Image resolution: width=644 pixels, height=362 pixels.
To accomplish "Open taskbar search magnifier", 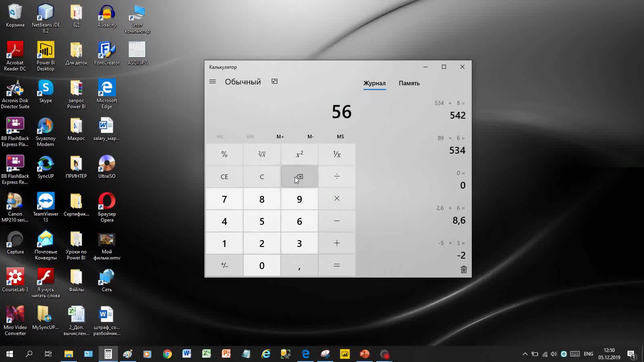I will tap(29, 354).
